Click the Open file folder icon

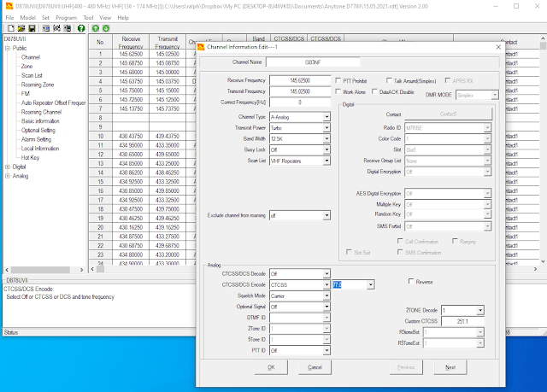(x=21, y=28)
